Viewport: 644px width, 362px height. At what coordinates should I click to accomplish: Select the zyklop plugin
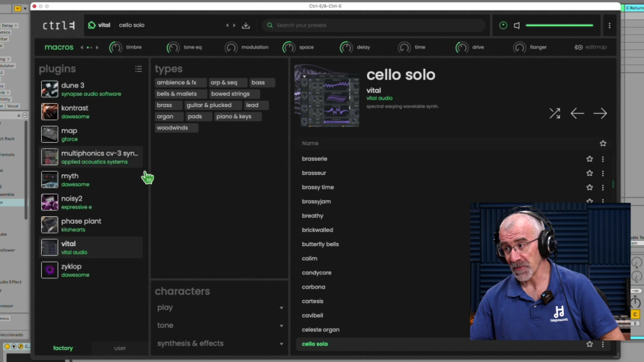[91, 270]
